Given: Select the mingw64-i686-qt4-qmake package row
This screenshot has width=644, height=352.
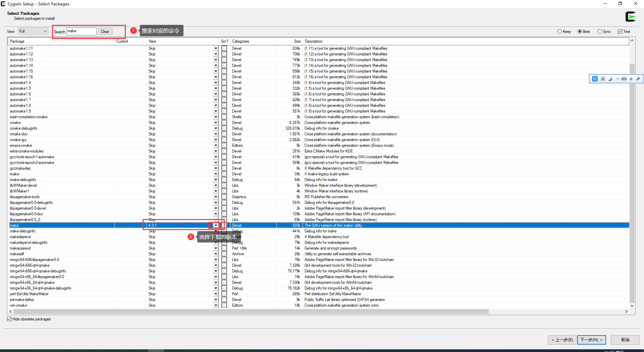Looking at the screenshot, I should tap(319, 265).
